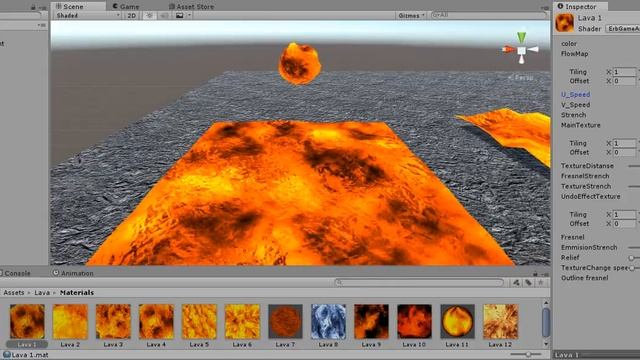The image size is (640, 360).
Task: Open the Asset Store tab
Action: (191, 7)
